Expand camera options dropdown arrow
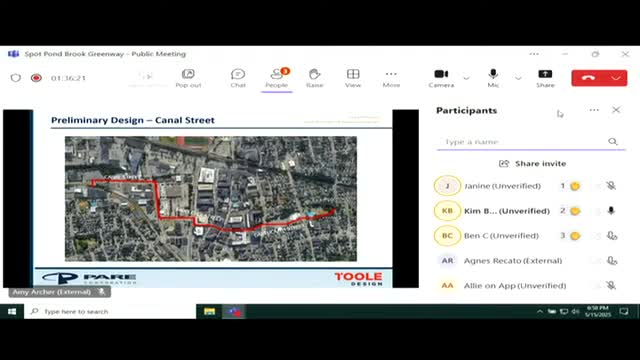This screenshot has width=640, height=360. 467,78
